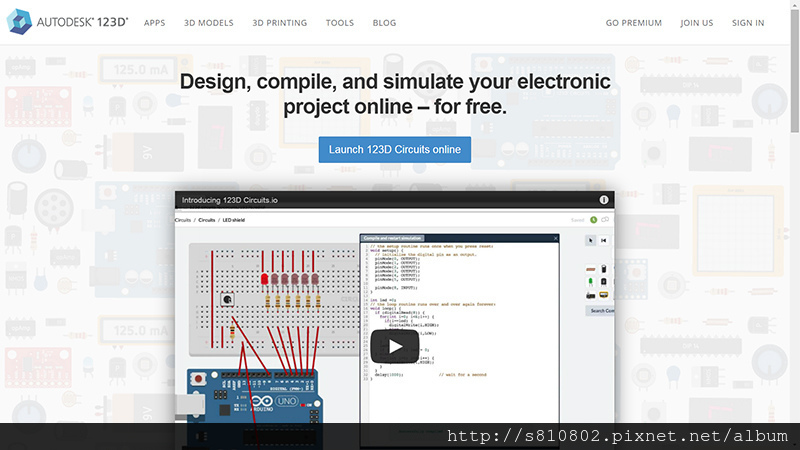
Task: Play the Introducing 123D Circuits.io video
Action: pyautogui.click(x=395, y=346)
